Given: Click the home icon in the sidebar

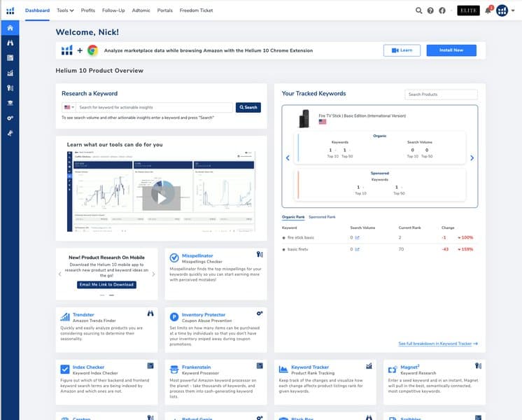Looking at the screenshot, I should (x=10, y=28).
